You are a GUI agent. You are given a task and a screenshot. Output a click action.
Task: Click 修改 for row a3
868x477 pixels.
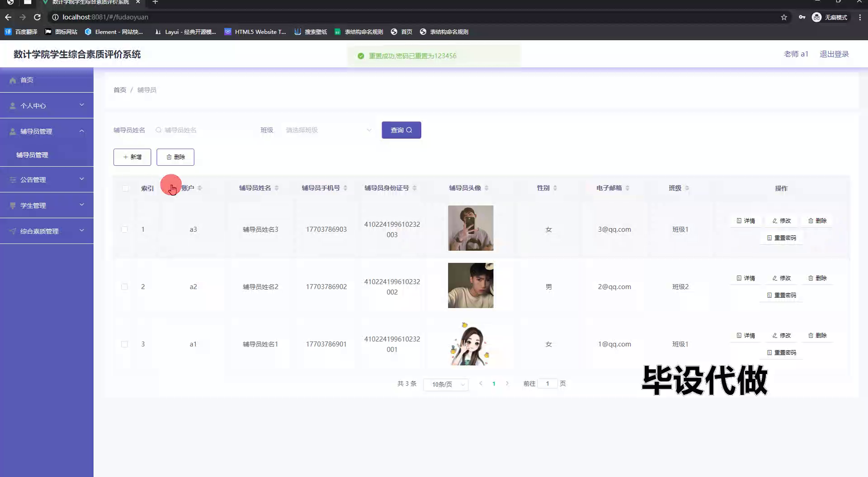(782, 221)
